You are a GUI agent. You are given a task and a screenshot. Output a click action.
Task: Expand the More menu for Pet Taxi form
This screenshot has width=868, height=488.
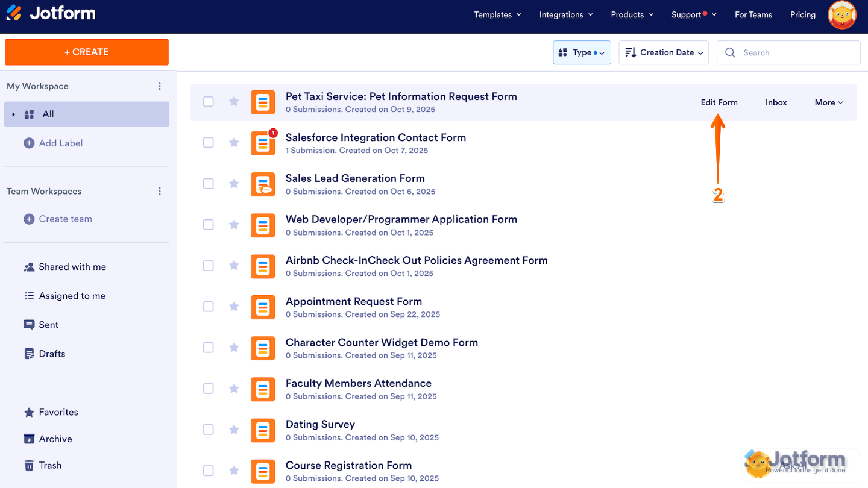829,102
